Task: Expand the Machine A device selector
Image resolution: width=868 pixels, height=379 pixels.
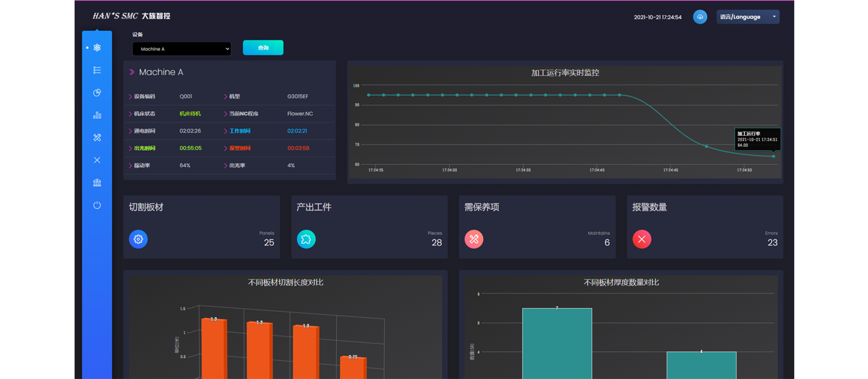Action: pyautogui.click(x=181, y=49)
